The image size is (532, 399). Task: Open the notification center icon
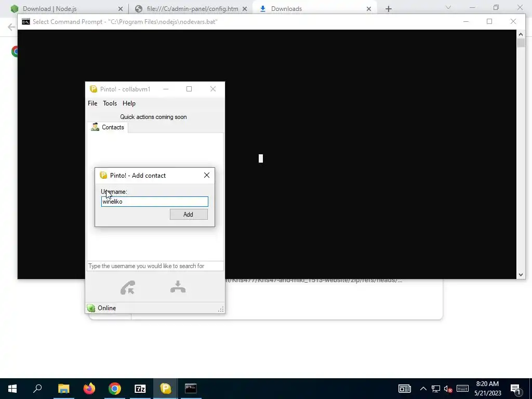pos(516,389)
